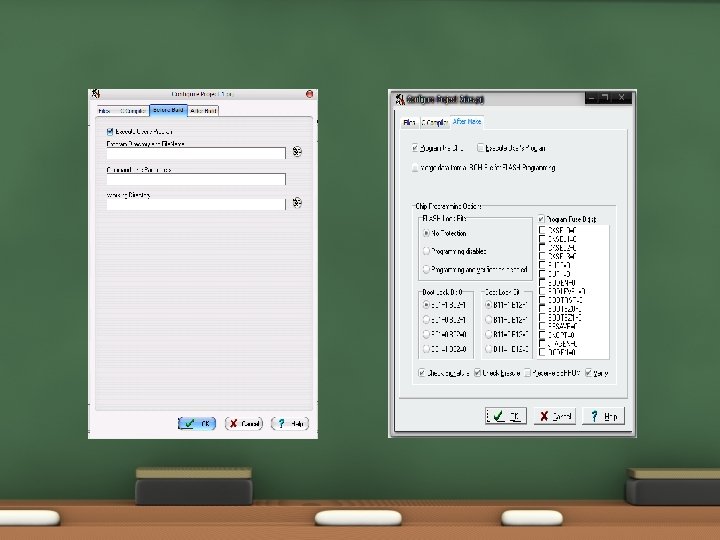Open C Compiler tab in left window
The height and width of the screenshot is (540, 720).
pyautogui.click(x=133, y=111)
